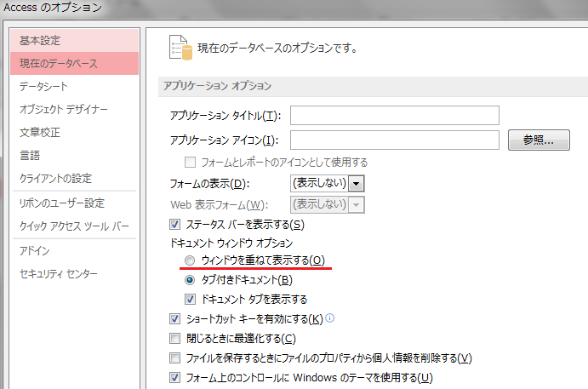Enable フォームとレポートのアイコンとして使用する checkbox
This screenshot has height=389, width=588.
pos(190,162)
